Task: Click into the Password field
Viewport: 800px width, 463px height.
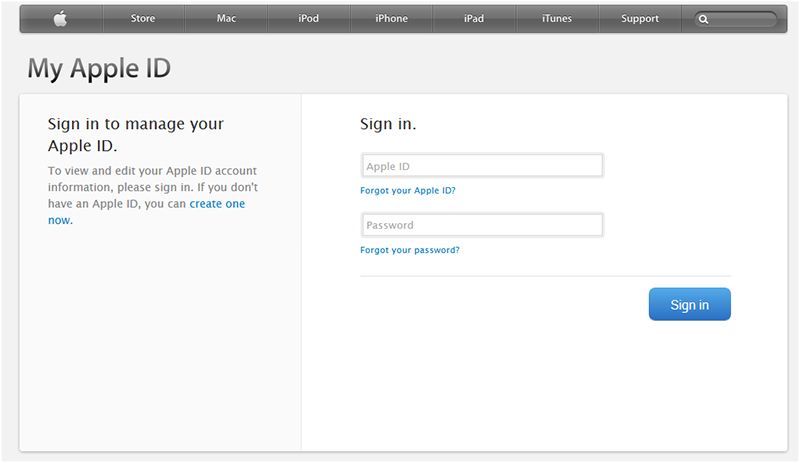Action: point(482,225)
